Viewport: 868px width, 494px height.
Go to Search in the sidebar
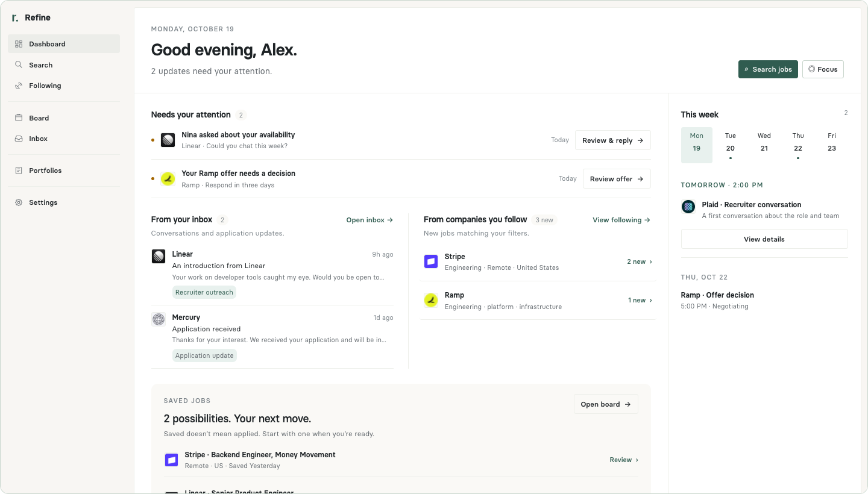pos(64,65)
